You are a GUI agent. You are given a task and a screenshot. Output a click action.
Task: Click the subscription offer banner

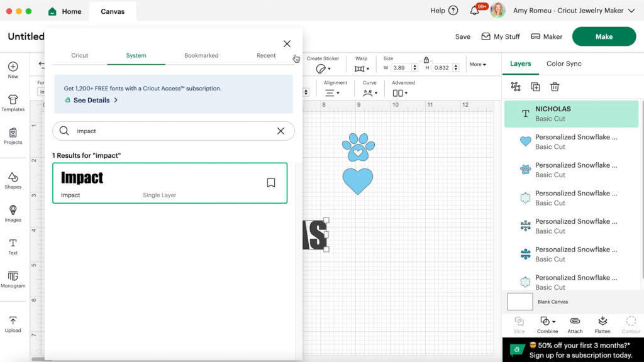pos(573,350)
